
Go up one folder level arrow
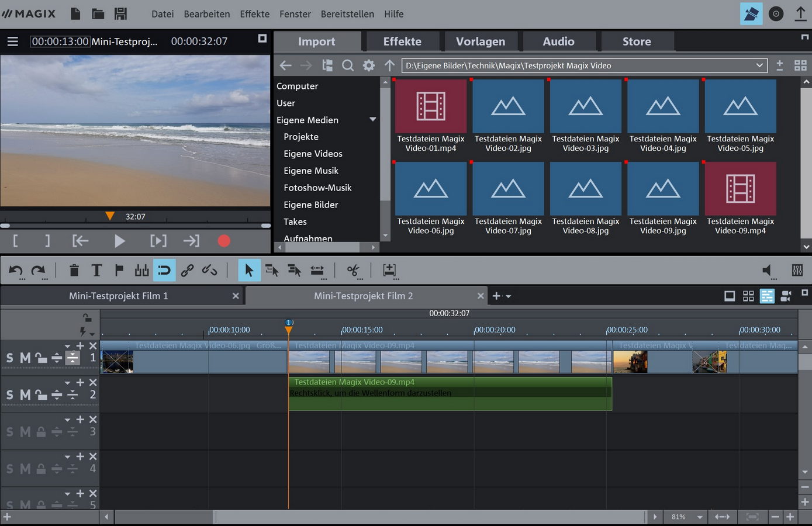(x=389, y=65)
